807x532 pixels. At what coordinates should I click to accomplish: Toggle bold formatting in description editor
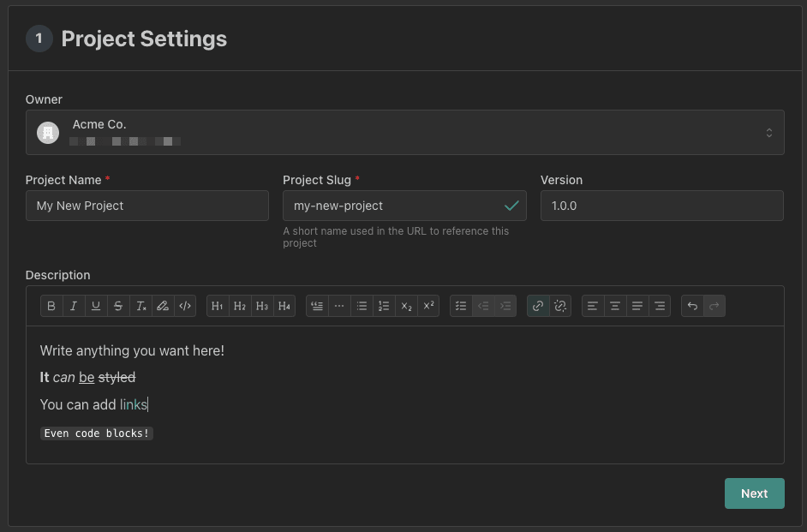[51, 306]
